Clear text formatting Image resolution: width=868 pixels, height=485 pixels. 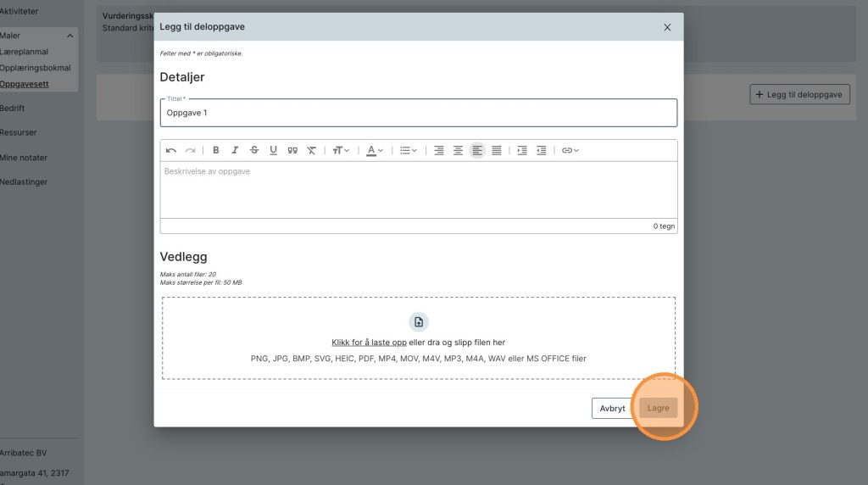tap(311, 151)
